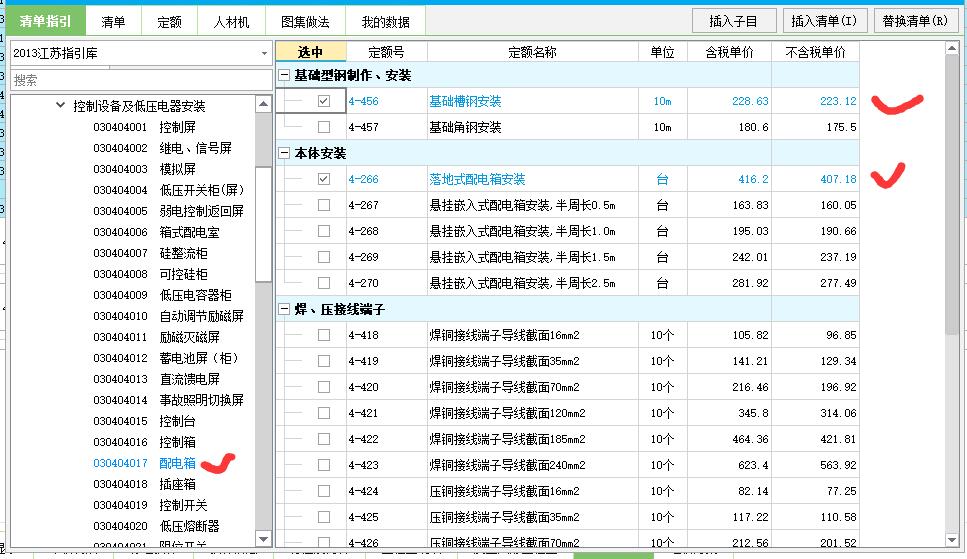Check the 4-457 基础角钢安装 checkbox
Image resolution: width=967 pixels, height=559 pixels.
[x=324, y=126]
